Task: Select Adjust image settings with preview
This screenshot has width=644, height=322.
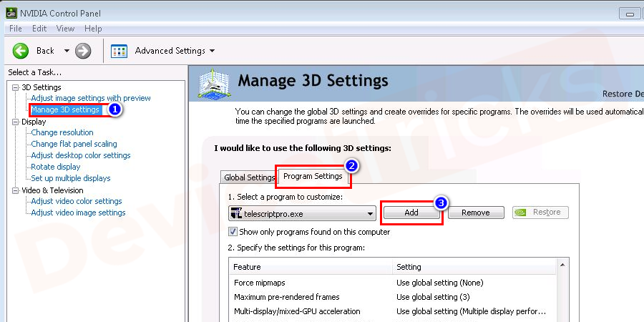Action: point(91,98)
